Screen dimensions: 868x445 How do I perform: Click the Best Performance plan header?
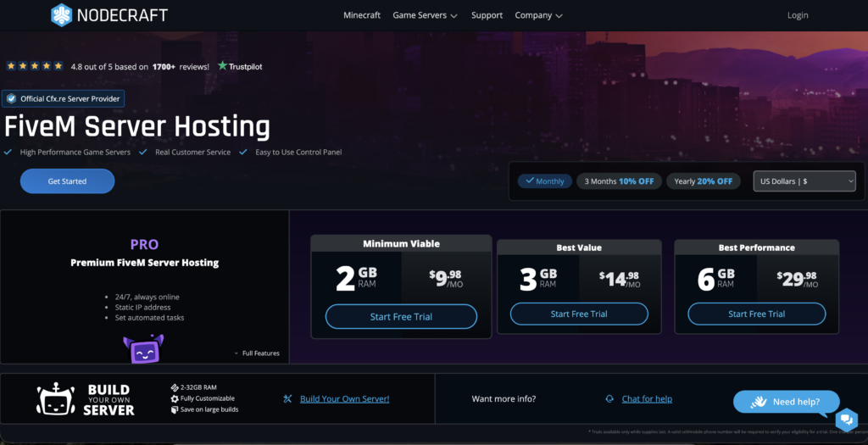pos(757,248)
